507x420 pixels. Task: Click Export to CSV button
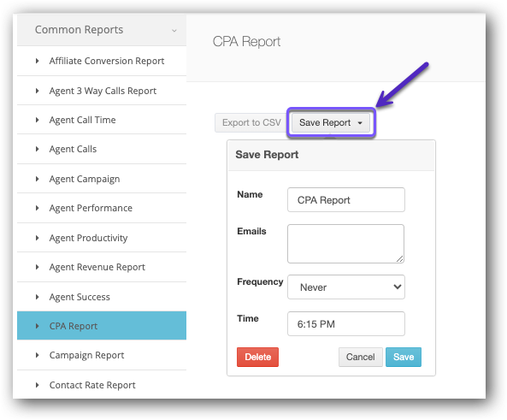click(x=251, y=122)
